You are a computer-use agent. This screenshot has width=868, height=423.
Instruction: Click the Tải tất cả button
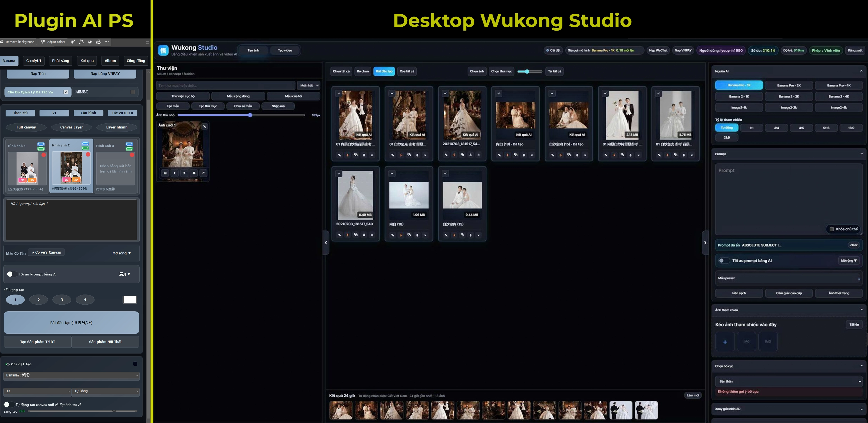click(x=554, y=72)
